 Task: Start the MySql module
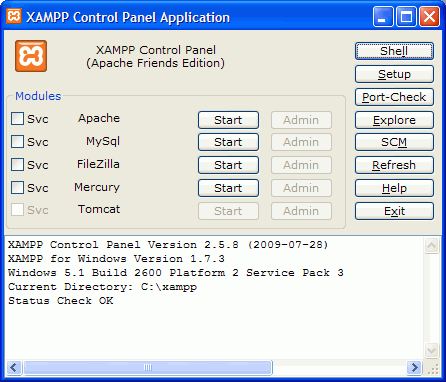pos(228,142)
